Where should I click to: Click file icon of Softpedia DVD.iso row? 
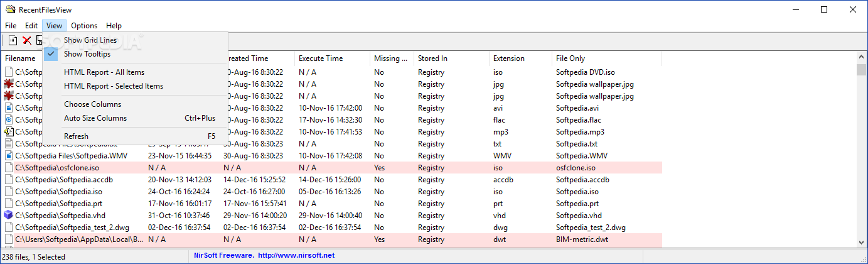click(9, 72)
